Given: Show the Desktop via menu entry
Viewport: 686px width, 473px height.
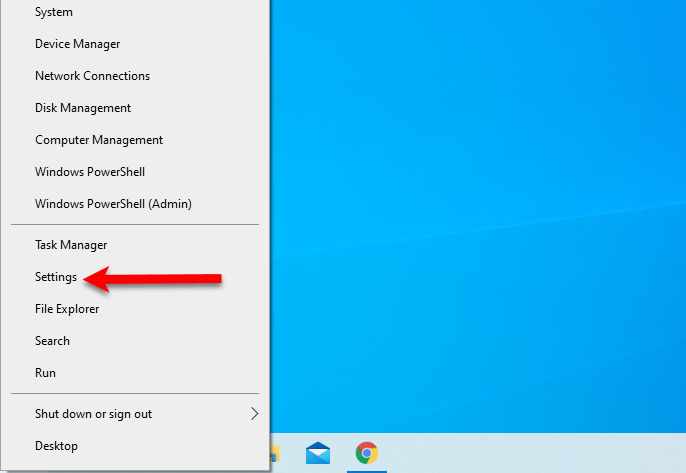Looking at the screenshot, I should 56,446.
